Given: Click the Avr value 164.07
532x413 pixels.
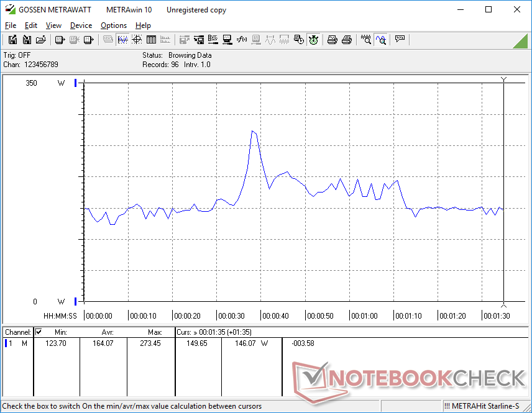Looking at the screenshot, I should [x=103, y=343].
